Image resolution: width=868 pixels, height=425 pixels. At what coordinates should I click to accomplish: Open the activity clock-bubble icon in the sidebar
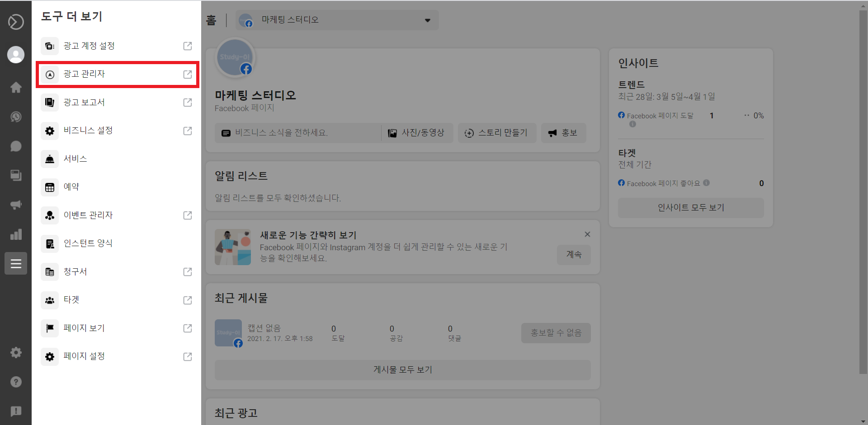coord(16,117)
